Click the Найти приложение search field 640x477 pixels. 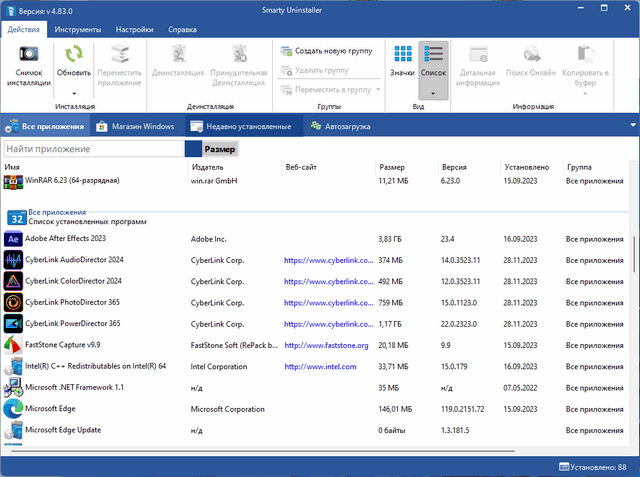[x=94, y=149]
